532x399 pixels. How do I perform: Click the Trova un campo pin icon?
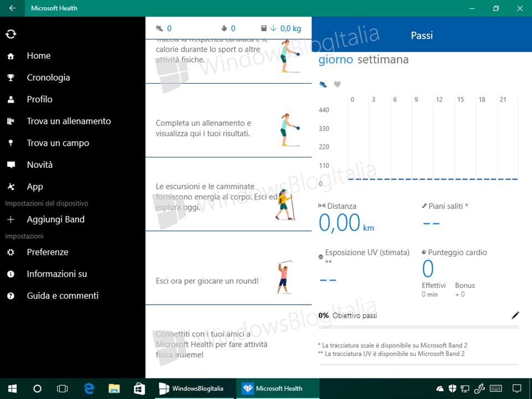pos(11,143)
